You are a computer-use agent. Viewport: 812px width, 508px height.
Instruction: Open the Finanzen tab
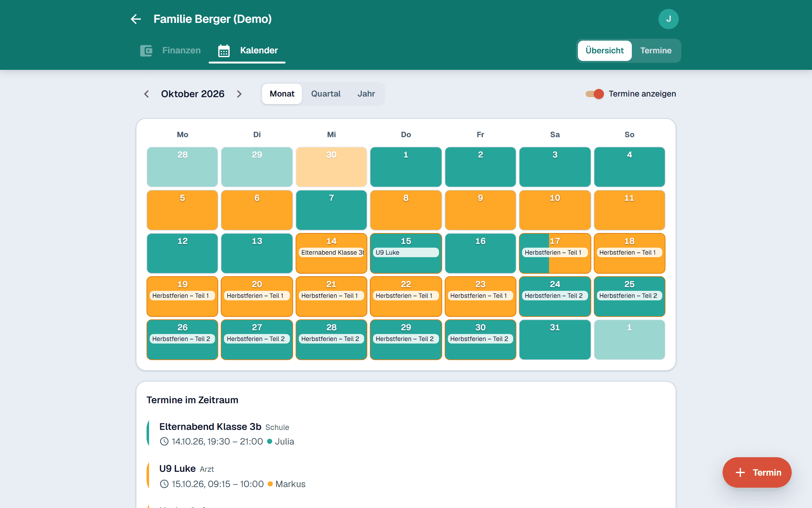click(x=171, y=50)
